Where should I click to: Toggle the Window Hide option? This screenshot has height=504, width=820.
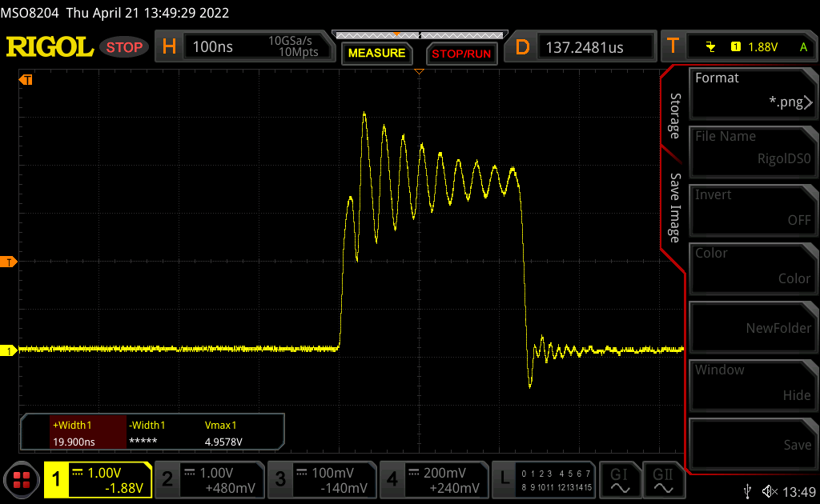[x=754, y=386]
